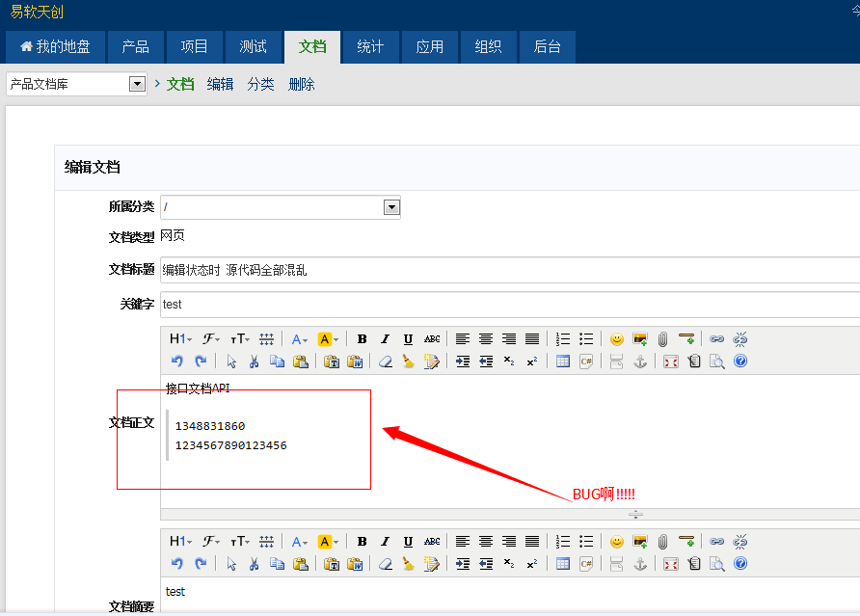Open emoticon picker in 文档摘要 editor toolbar
Viewport: 860px width, 616px height.
616,542
